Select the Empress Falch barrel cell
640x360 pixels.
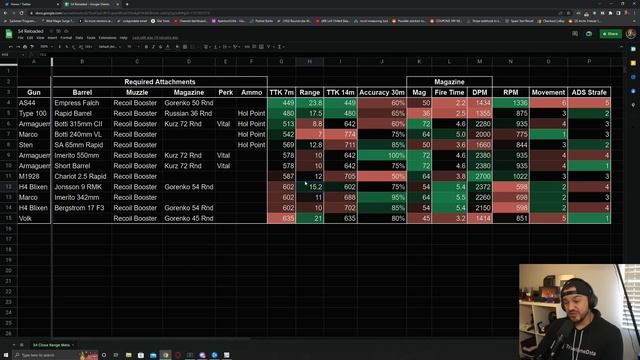pos(82,103)
